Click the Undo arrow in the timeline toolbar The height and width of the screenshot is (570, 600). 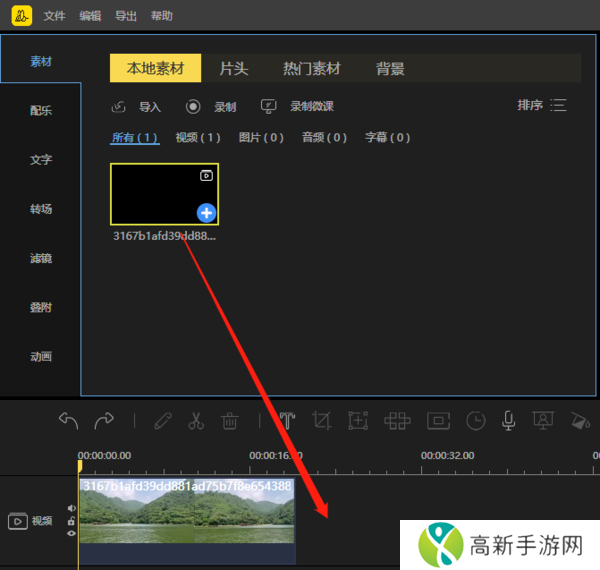point(68,421)
